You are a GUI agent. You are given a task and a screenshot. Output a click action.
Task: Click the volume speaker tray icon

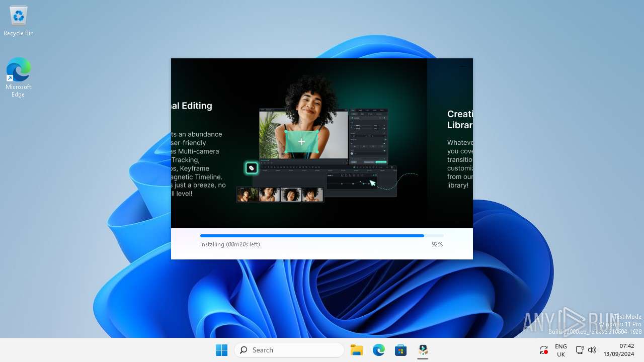(x=592, y=350)
